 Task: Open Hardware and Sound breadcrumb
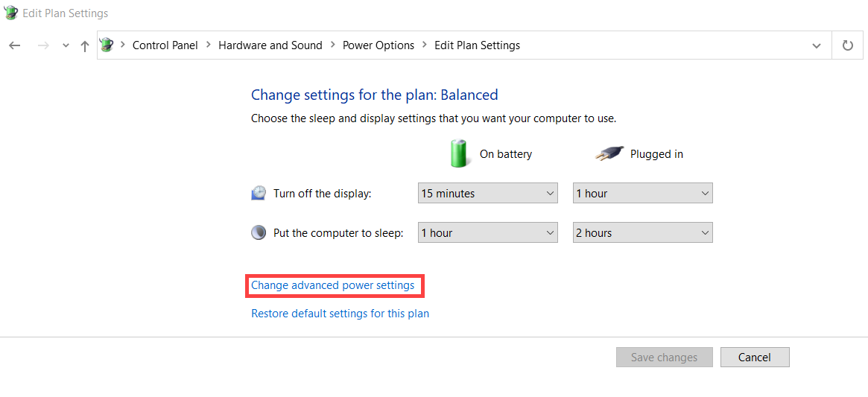point(270,45)
